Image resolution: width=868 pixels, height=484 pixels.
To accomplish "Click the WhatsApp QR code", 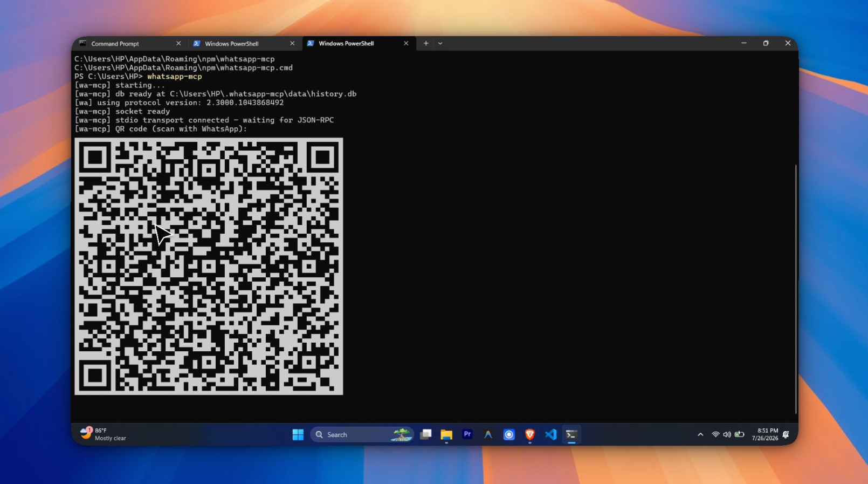I will 209,266.
